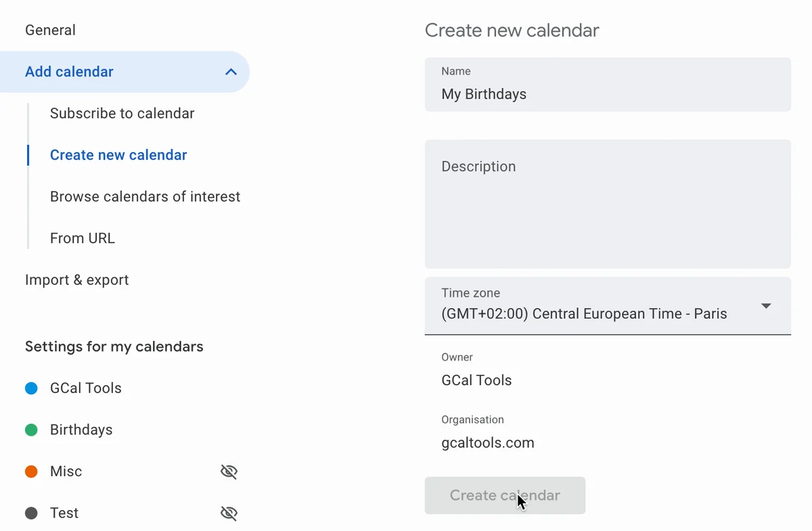The width and height of the screenshot is (812, 531).
Task: Click the Create new calendar heading
Action: coord(512,30)
